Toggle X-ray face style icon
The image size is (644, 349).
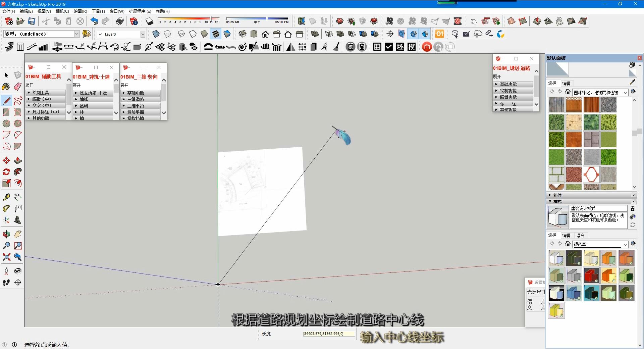(156, 34)
